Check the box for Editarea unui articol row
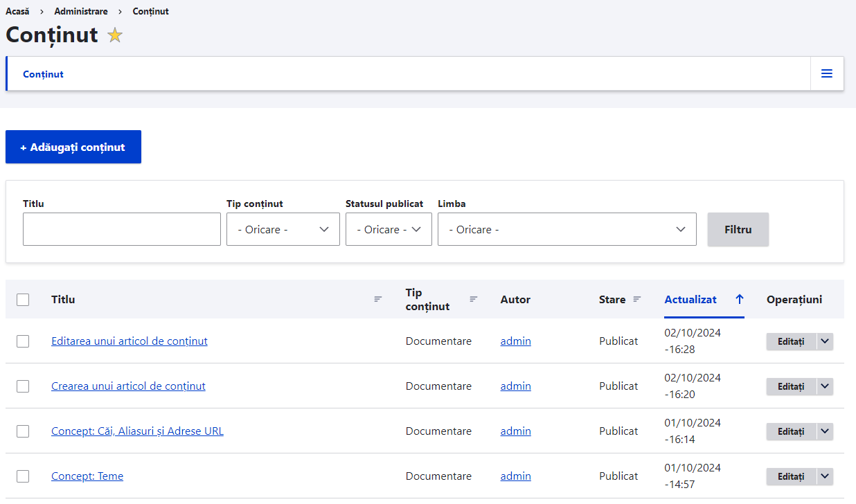Viewport: 856px width, 504px height. coord(23,341)
